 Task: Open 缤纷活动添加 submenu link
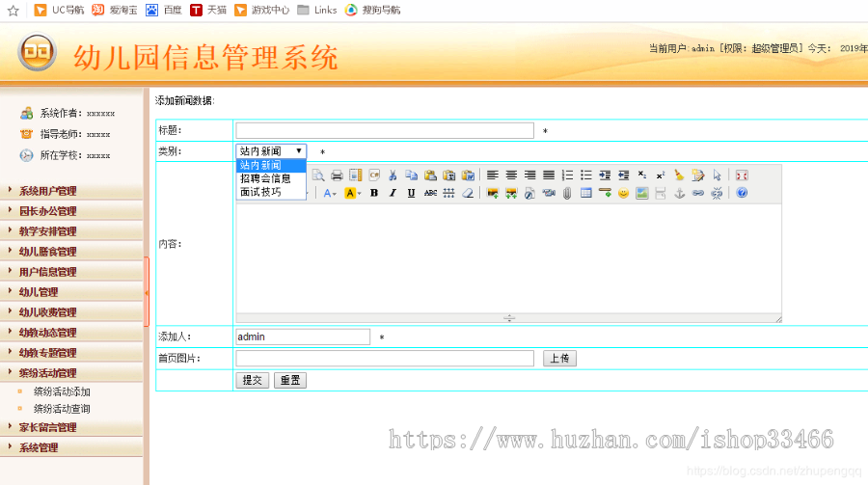tap(62, 391)
